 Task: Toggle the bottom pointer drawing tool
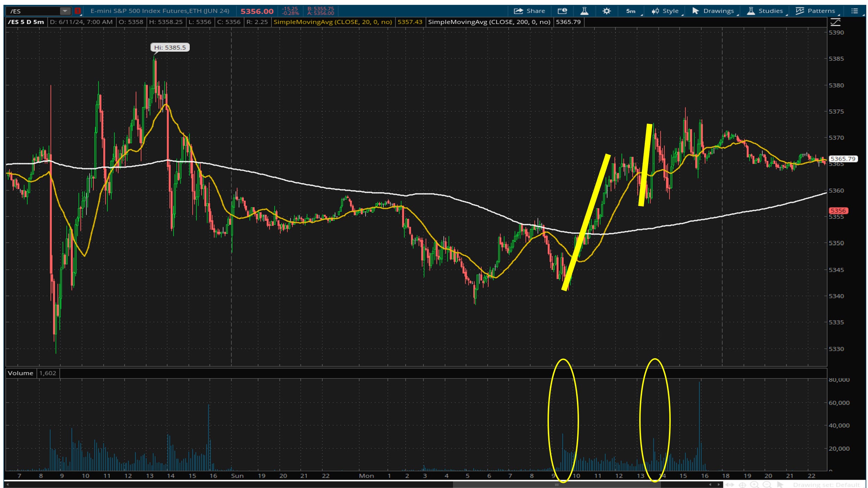(x=780, y=485)
